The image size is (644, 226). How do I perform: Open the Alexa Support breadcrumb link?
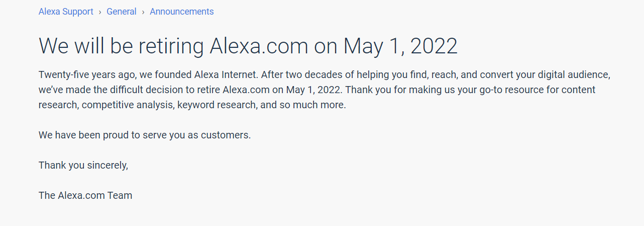tap(66, 12)
